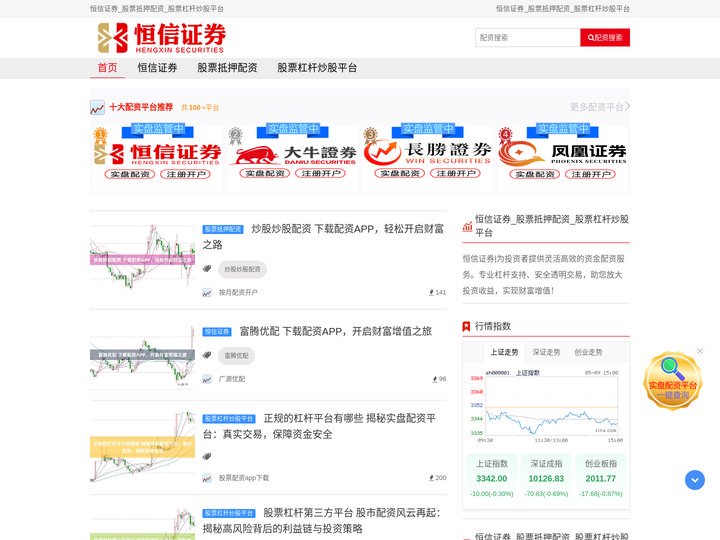The image size is (720, 540).
Task: Click the view count icon showing 96
Action: (435, 379)
